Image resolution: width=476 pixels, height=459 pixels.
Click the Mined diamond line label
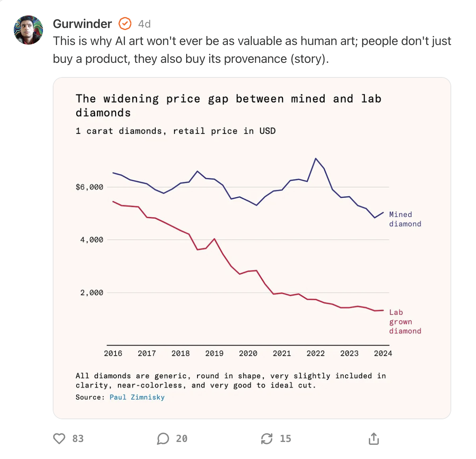(405, 219)
